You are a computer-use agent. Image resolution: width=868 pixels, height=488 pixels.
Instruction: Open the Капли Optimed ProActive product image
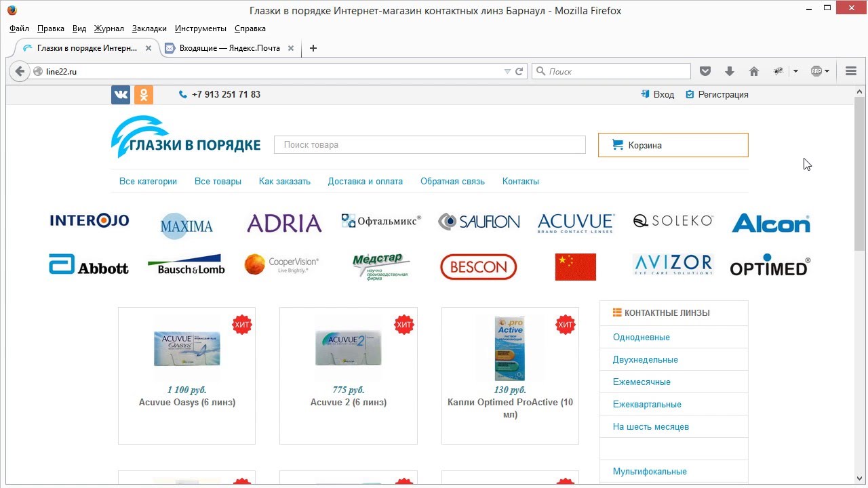[510, 348]
